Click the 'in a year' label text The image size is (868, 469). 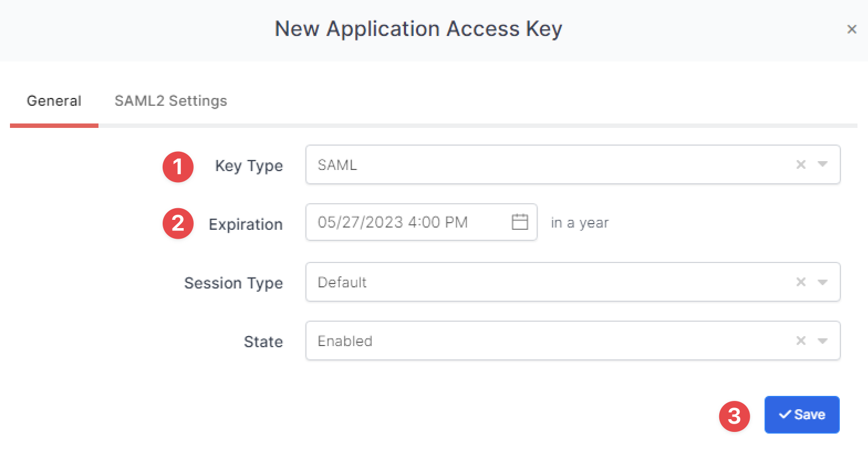579,222
